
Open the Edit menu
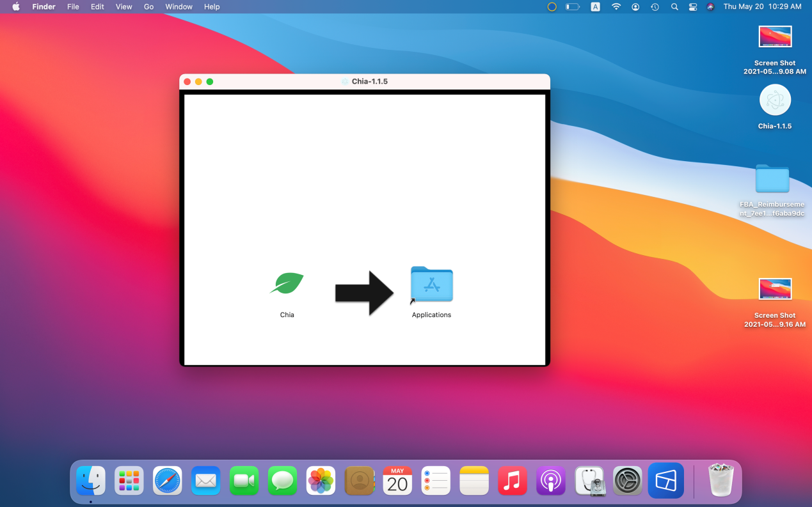point(97,6)
